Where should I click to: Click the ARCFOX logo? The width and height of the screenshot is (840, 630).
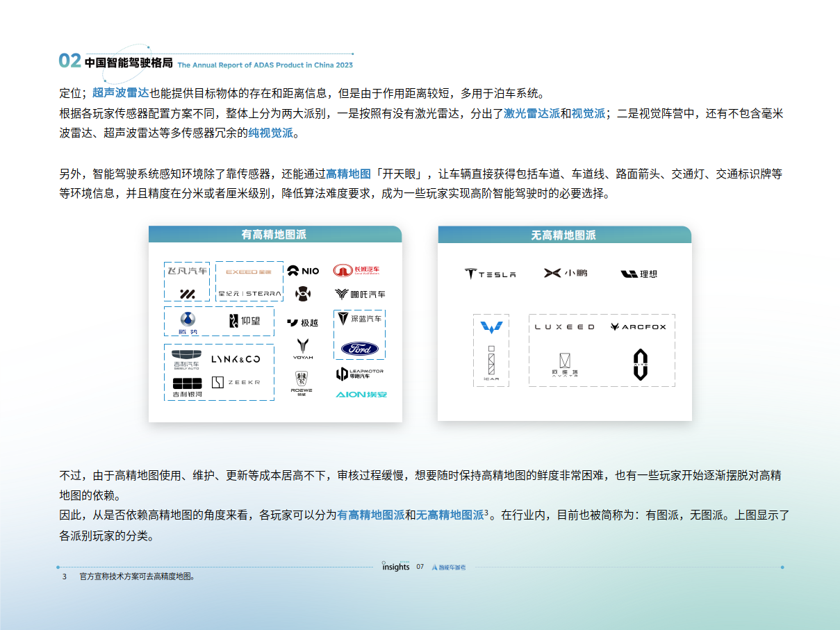click(638, 326)
